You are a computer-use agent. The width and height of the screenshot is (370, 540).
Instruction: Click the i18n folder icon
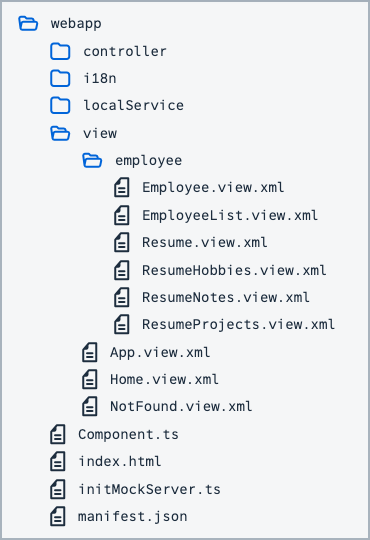(x=60, y=78)
